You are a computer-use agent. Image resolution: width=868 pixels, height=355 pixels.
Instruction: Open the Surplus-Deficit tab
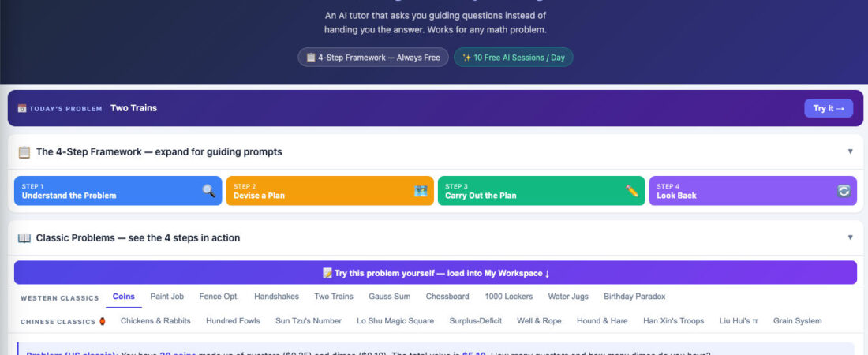pyautogui.click(x=476, y=320)
